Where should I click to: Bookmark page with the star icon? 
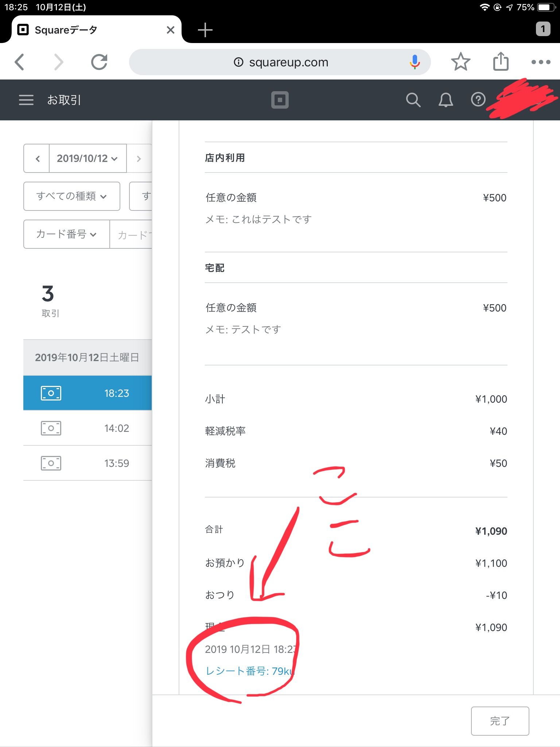[460, 62]
